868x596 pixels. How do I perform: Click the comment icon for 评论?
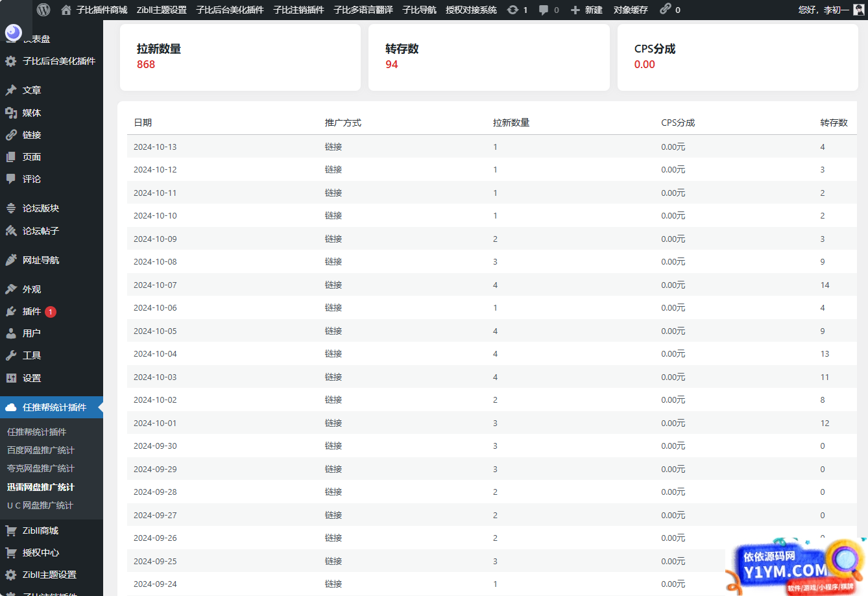11,179
